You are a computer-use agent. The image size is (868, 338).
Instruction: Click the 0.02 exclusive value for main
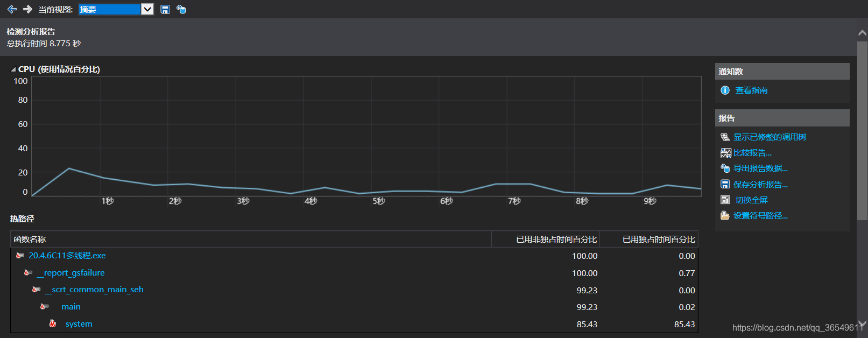(x=687, y=307)
